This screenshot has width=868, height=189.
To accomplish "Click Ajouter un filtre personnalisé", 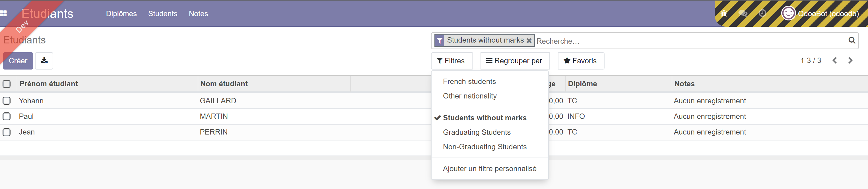I will 489,169.
